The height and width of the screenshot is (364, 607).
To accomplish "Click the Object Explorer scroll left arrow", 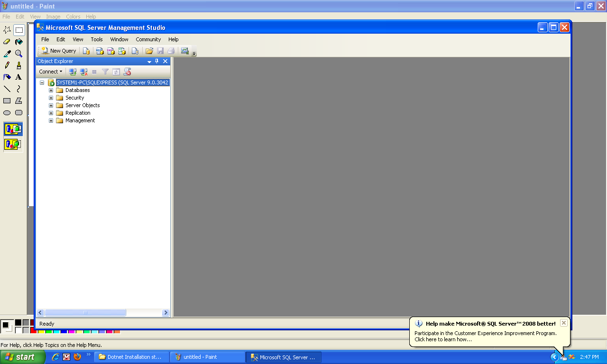I will (x=40, y=313).
